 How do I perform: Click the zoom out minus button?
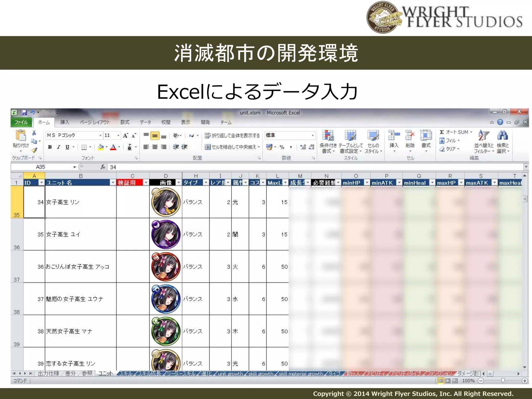(481, 381)
